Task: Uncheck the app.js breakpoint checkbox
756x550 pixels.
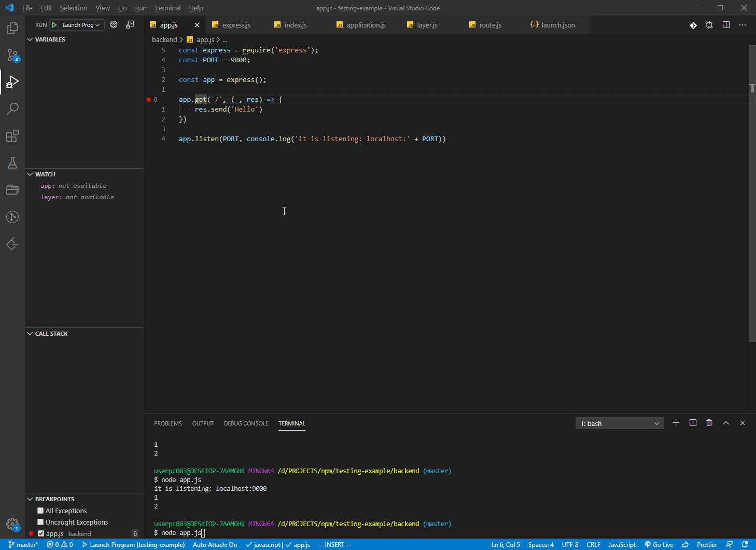Action: [41, 533]
